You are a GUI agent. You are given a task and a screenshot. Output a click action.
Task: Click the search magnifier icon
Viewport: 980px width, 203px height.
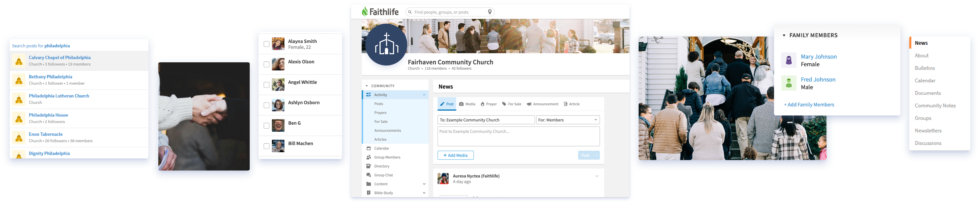pos(410,12)
